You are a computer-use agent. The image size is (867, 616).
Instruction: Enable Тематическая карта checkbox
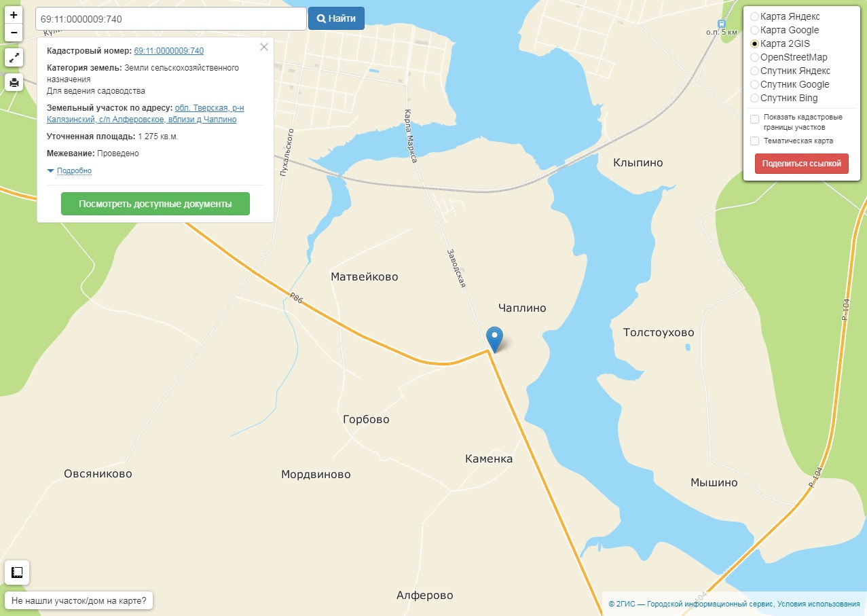click(x=754, y=141)
